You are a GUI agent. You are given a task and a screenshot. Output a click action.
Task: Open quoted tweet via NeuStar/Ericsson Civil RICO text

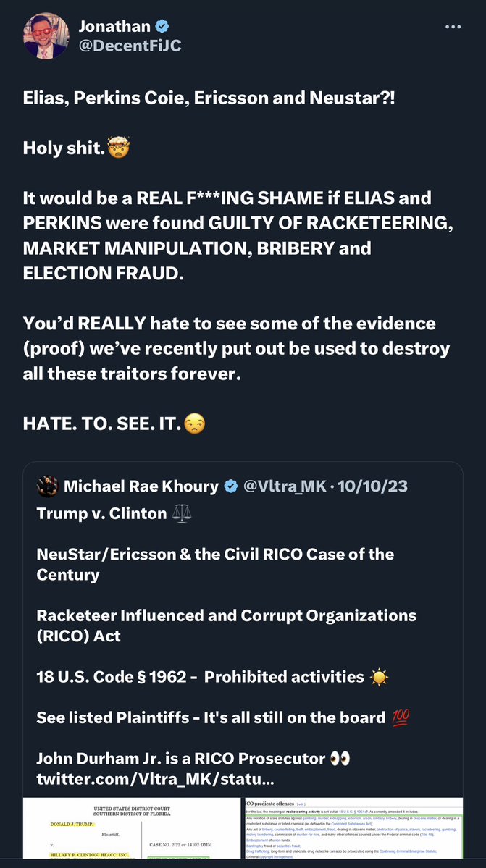215,564
